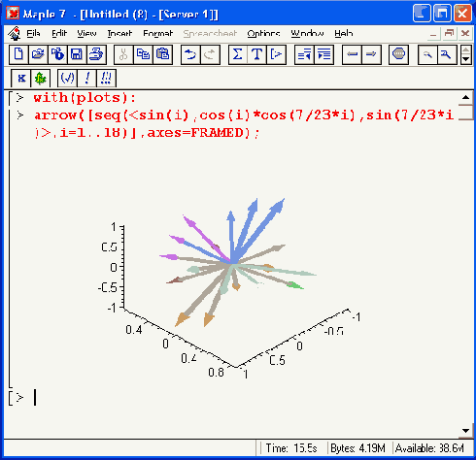Toggle the syntax check (√) button
The width and height of the screenshot is (476, 460).
click(x=67, y=79)
